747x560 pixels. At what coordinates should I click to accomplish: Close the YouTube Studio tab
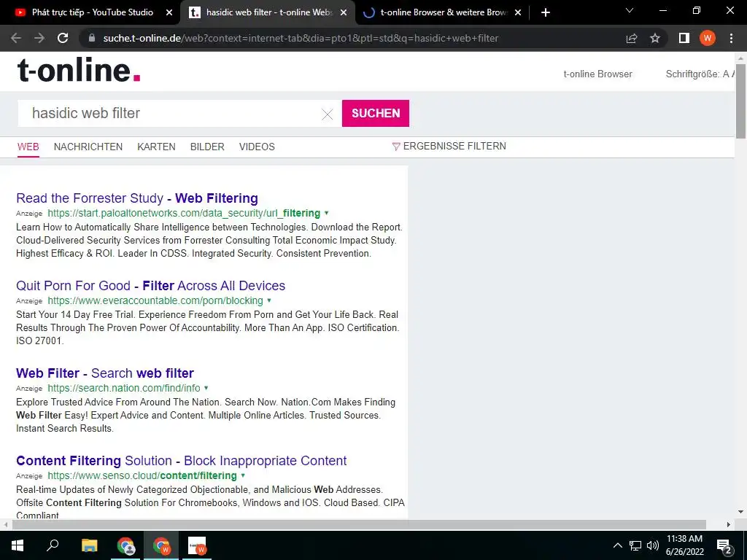click(169, 13)
